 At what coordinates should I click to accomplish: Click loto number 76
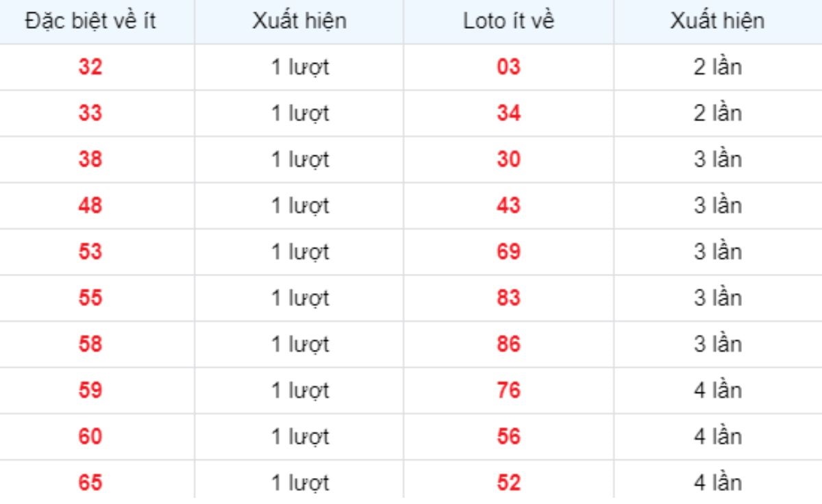point(509,390)
